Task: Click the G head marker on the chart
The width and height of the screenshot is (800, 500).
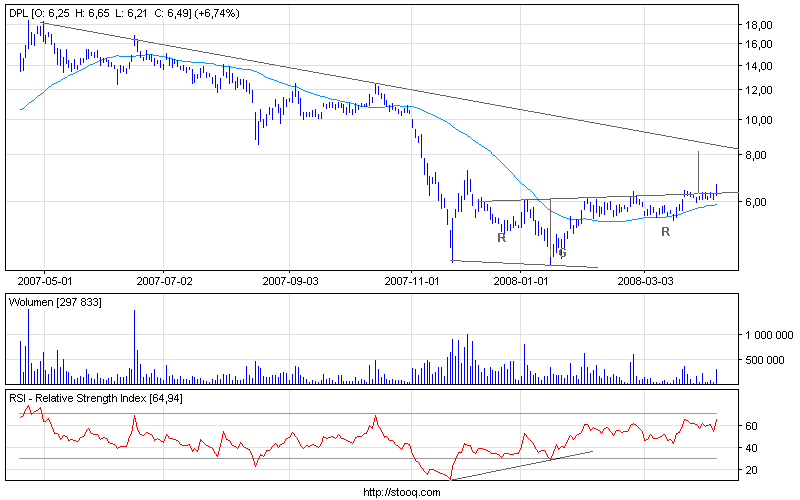Action: point(562,253)
